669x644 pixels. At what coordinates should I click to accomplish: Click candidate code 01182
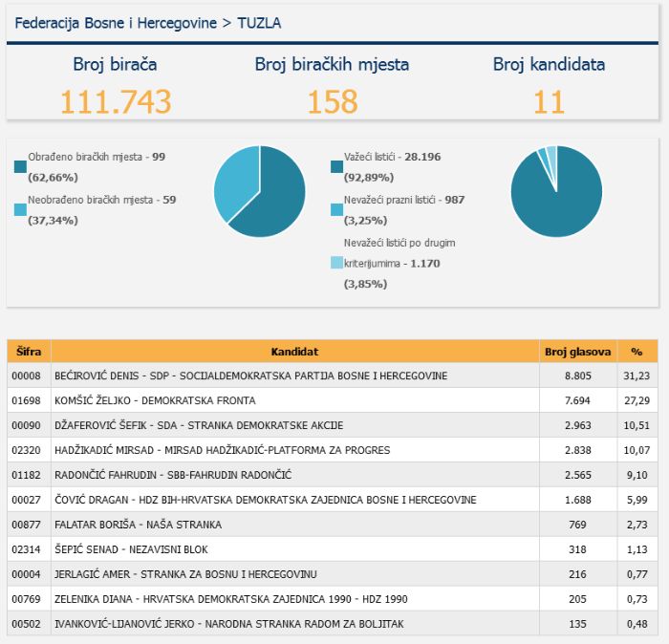[x=26, y=475]
